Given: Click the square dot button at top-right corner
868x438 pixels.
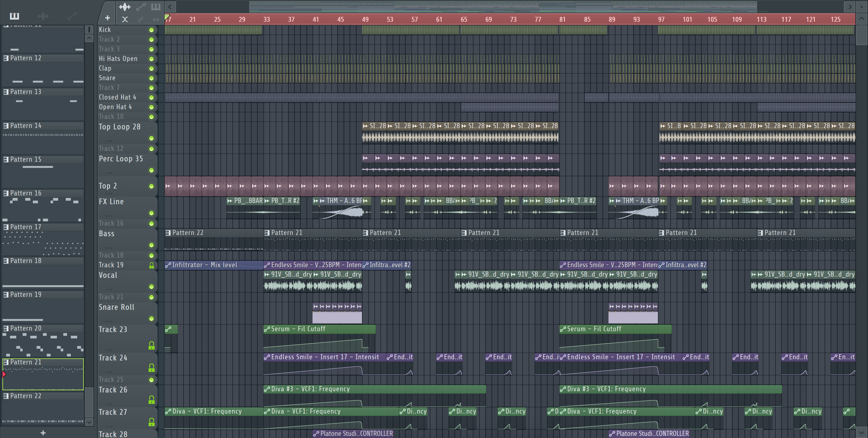Looking at the screenshot, I should pyautogui.click(x=862, y=6).
